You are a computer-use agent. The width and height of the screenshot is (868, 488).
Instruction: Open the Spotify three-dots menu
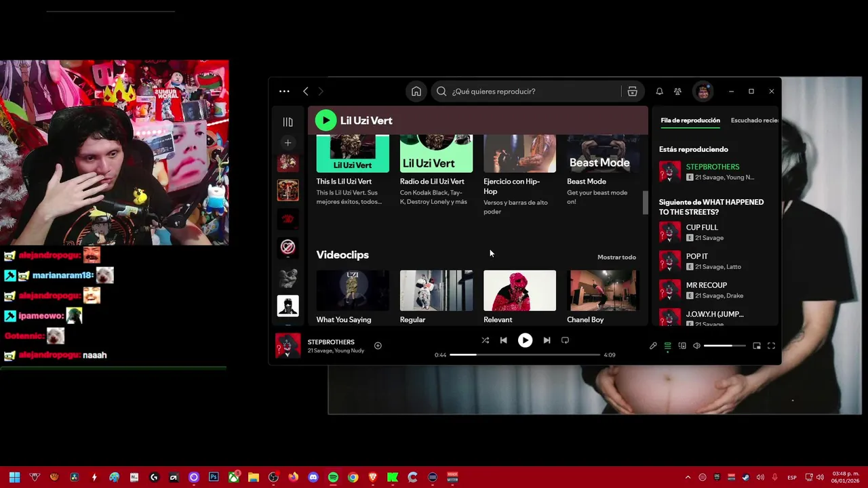point(284,91)
